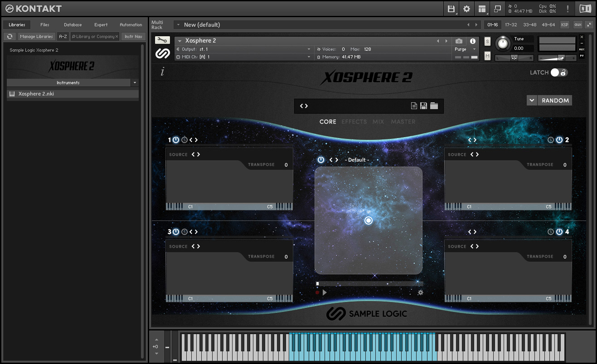The image size is (597, 364).
Task: Open XY pad settings gear icon
Action: click(x=420, y=292)
